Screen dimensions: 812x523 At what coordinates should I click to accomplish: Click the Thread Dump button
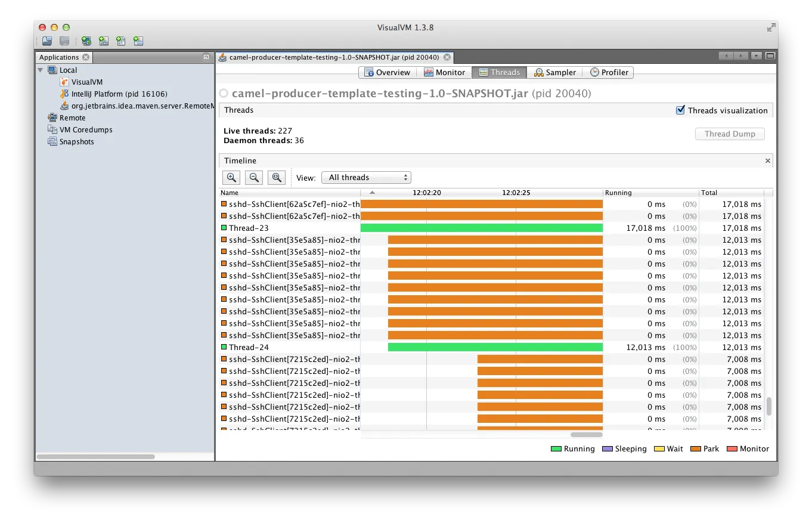click(730, 134)
